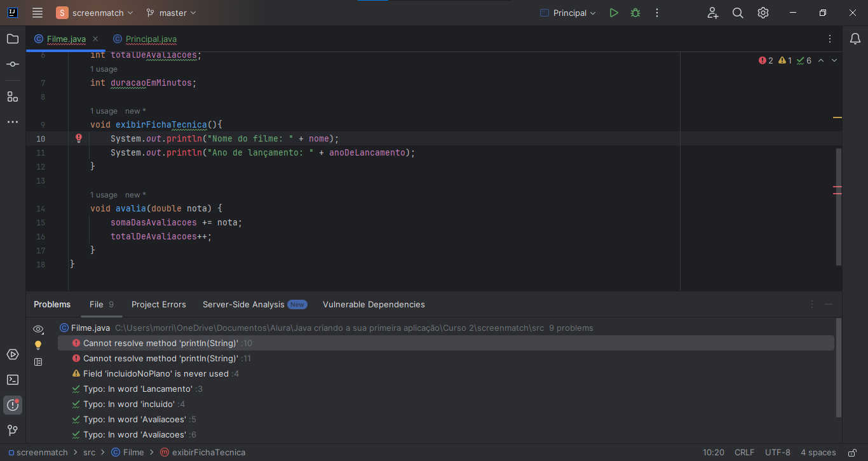Switch to Principal.java editor tab
This screenshot has height=461, width=868.
[x=145, y=39]
